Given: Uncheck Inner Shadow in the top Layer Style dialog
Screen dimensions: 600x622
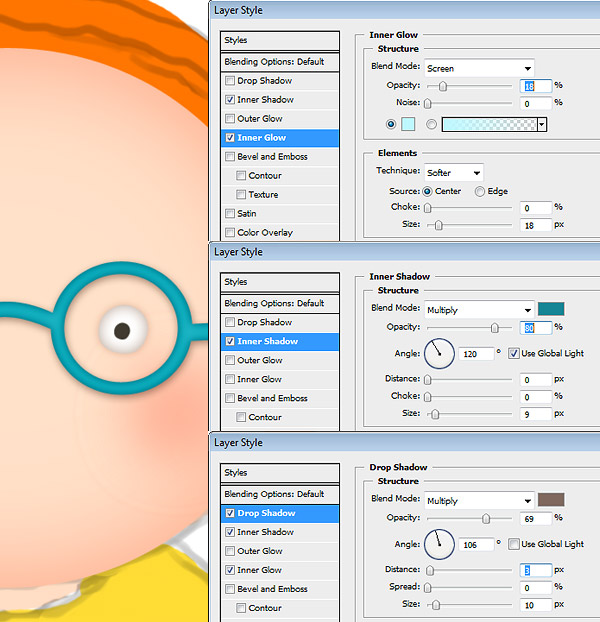Looking at the screenshot, I should pos(230,100).
